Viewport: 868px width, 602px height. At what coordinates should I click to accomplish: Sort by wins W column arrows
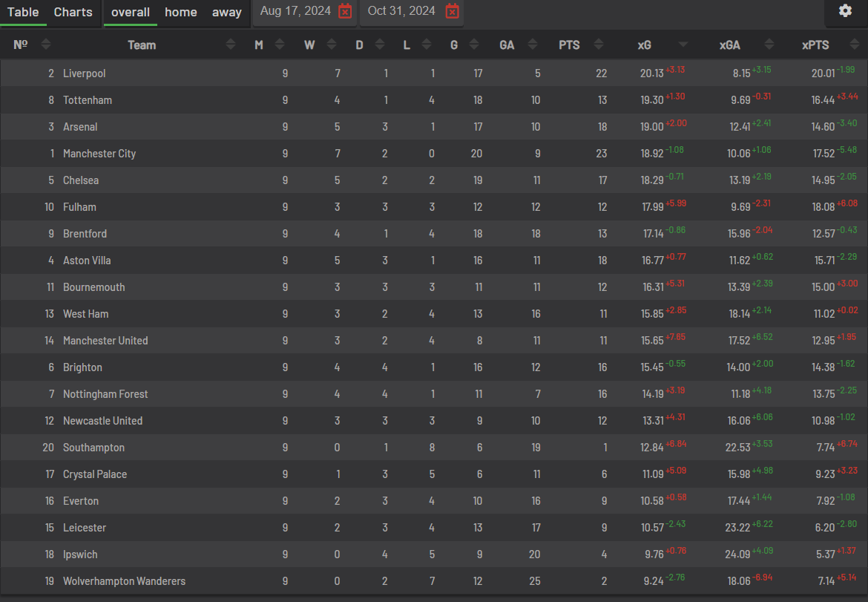click(332, 45)
